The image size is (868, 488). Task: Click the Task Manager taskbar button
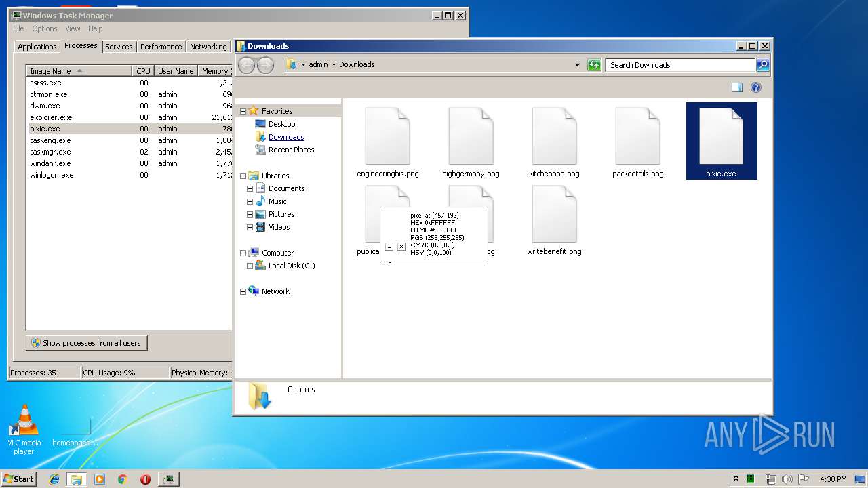pos(168,479)
